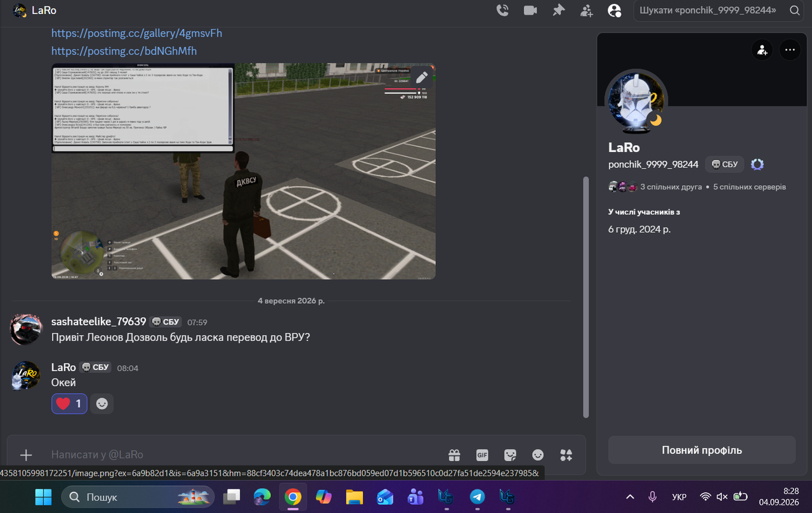This screenshot has height=513, width=812.
Task: Open the LaRo avatar in the chat header
Action: pyautogui.click(x=20, y=10)
